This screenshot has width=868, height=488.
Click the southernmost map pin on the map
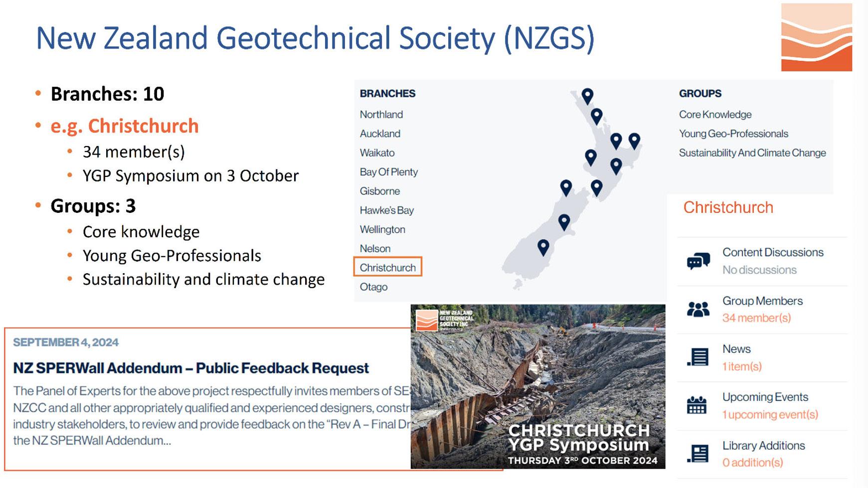543,247
